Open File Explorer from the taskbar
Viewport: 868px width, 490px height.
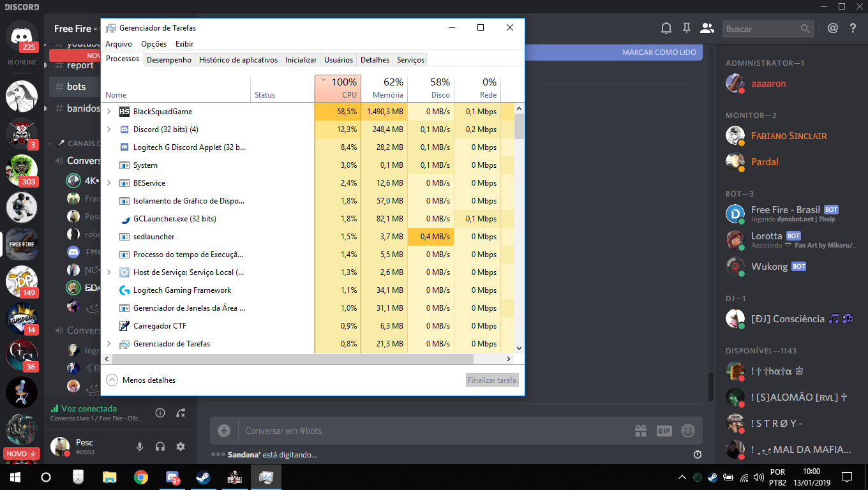(x=110, y=477)
